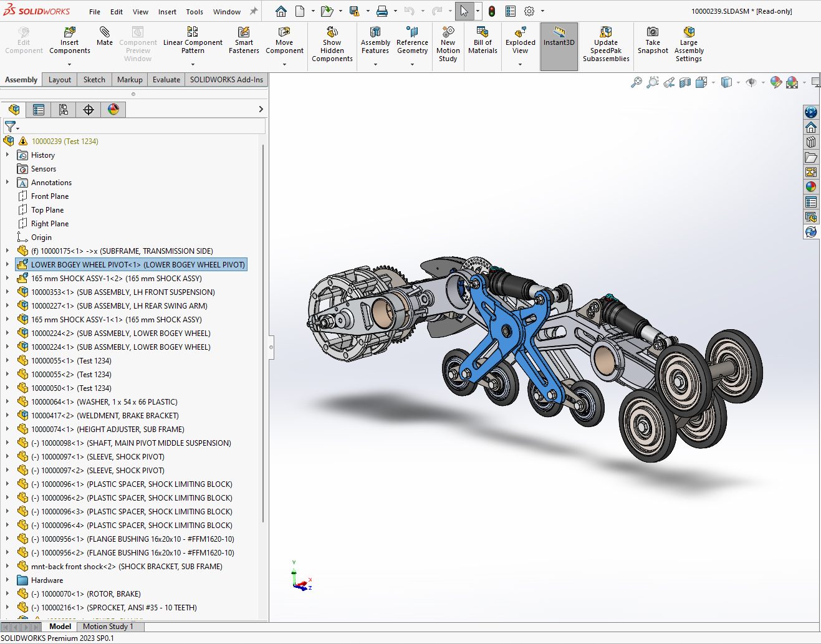Switch to the Evaluate tab
Viewport: 821px width, 644px height.
click(x=166, y=79)
